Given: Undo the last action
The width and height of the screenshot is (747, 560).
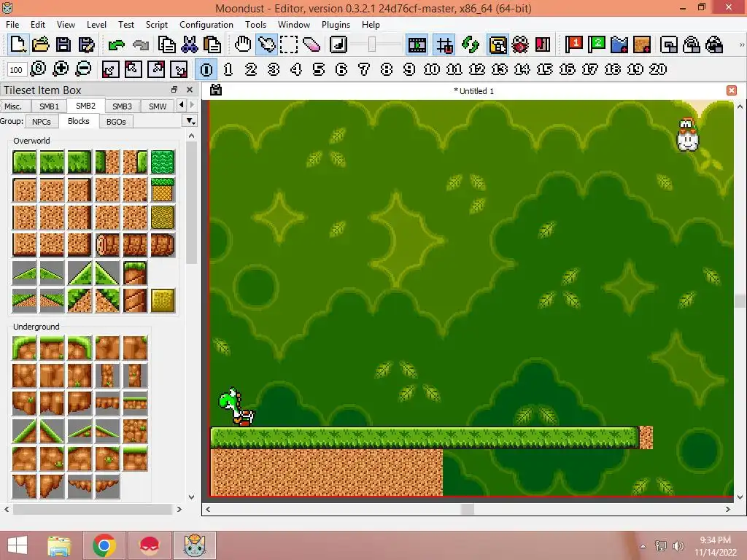Looking at the screenshot, I should pos(116,44).
